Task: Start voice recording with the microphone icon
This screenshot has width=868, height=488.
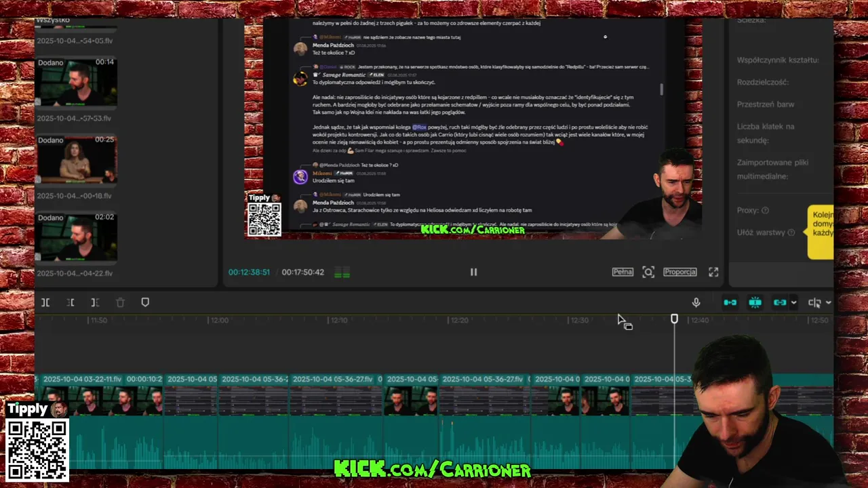Action: [696, 302]
